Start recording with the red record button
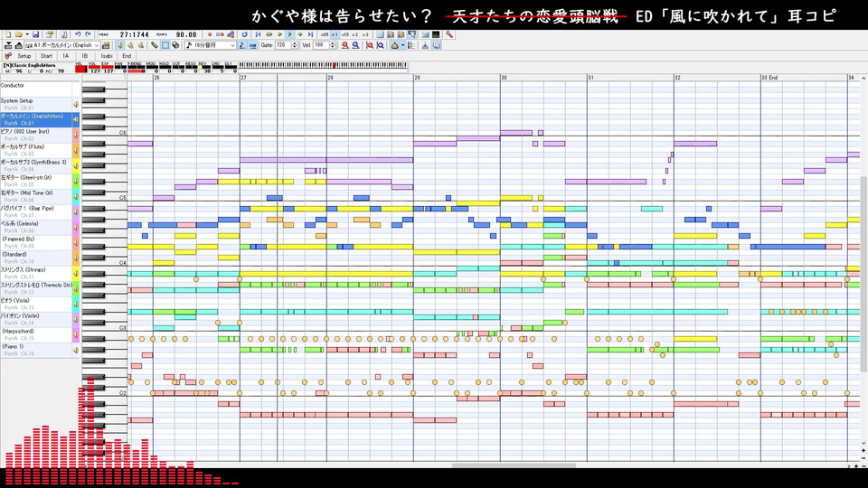 pyautogui.click(x=210, y=34)
